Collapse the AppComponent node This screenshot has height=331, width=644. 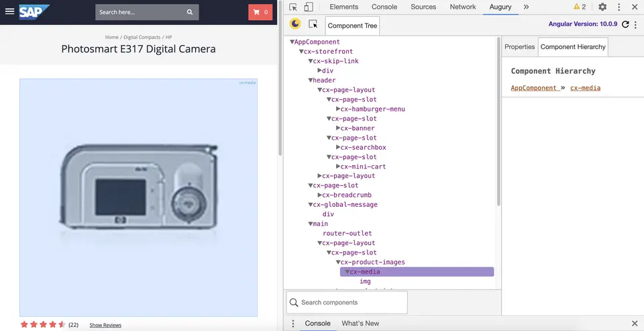(292, 42)
